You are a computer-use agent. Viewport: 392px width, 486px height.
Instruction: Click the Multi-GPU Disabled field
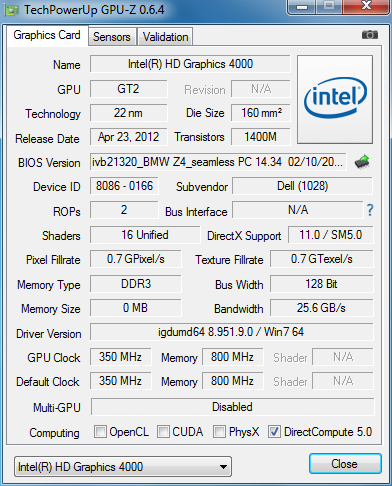coord(232,407)
